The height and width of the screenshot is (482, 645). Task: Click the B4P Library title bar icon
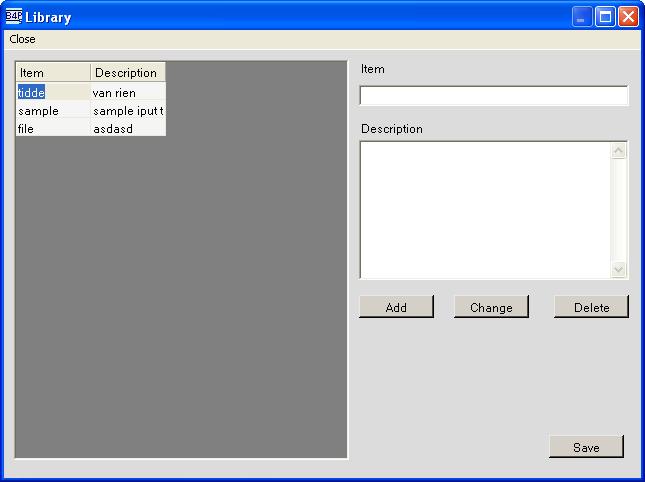tap(14, 17)
